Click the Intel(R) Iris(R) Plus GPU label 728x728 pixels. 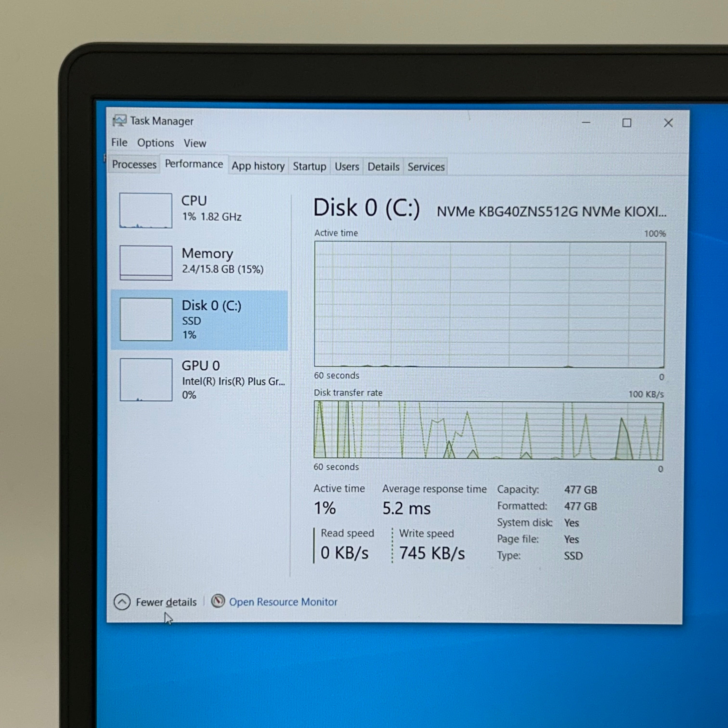pos(234,381)
